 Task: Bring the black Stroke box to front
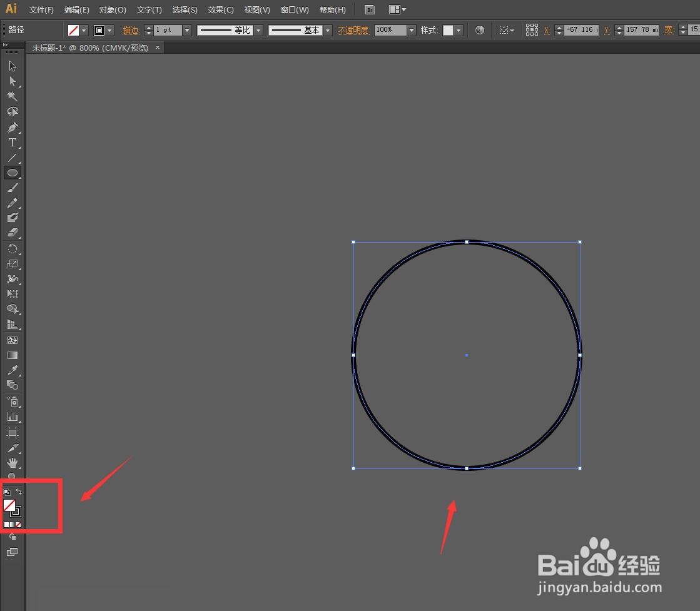click(17, 513)
